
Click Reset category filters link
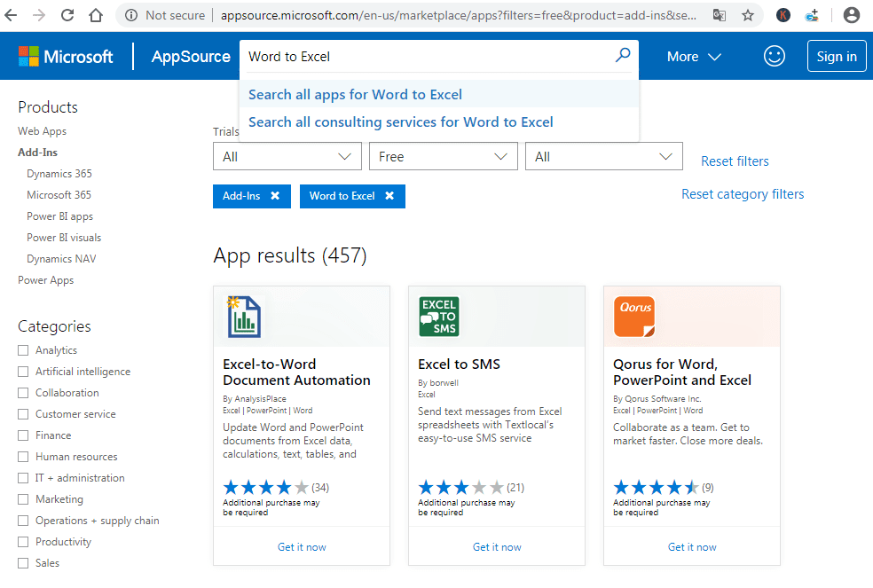click(x=743, y=193)
